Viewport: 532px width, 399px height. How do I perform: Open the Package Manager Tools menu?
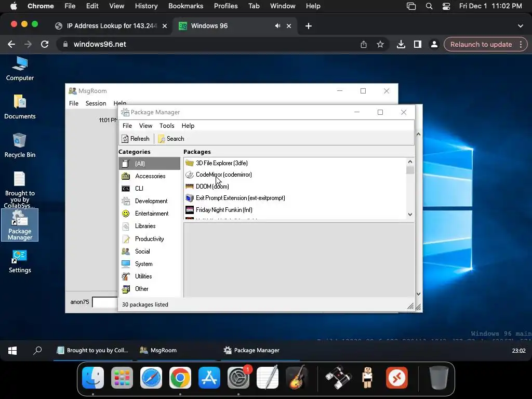pyautogui.click(x=167, y=126)
